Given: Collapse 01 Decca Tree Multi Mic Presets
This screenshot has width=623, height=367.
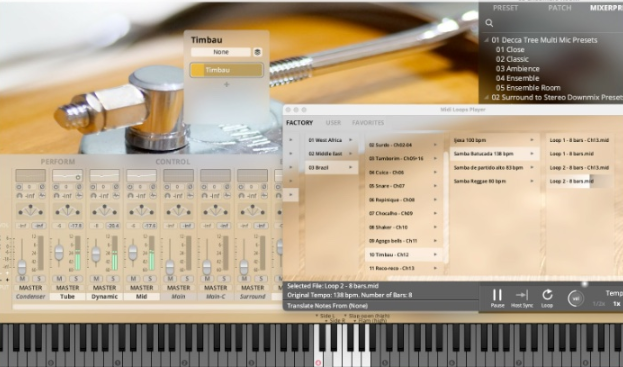Looking at the screenshot, I should coord(486,40).
